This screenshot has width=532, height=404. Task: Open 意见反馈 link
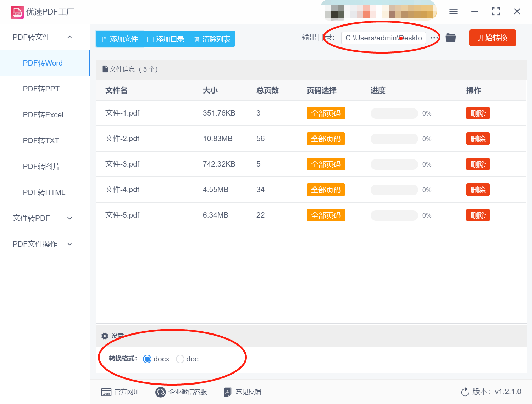point(248,392)
